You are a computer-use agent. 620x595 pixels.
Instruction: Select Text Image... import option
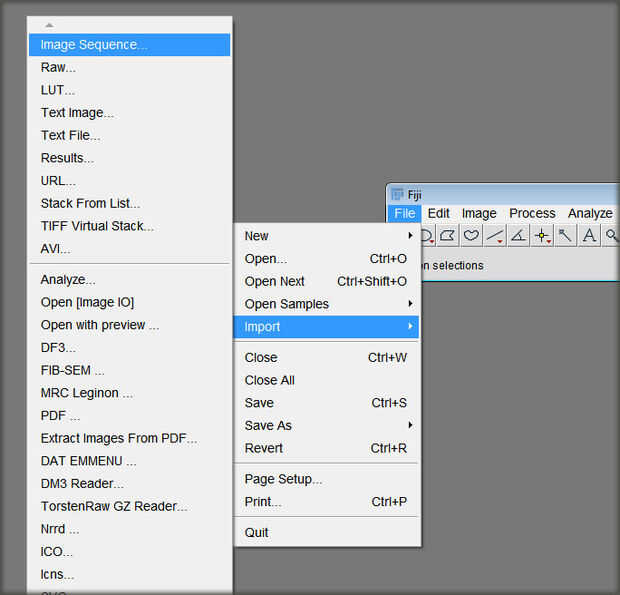coord(130,113)
